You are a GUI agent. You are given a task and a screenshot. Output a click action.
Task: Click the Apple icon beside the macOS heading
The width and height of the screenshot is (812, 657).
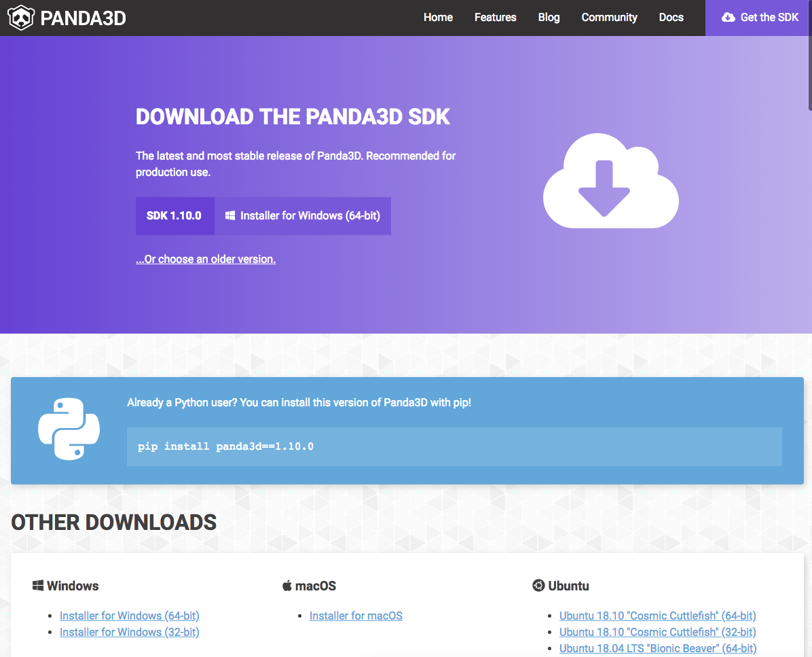point(287,586)
